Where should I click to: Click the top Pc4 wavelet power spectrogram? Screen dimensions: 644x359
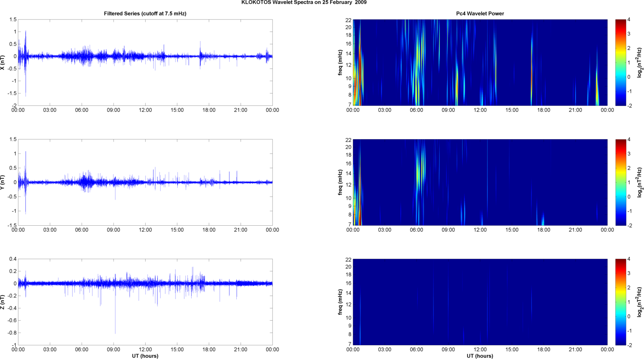click(x=480, y=62)
